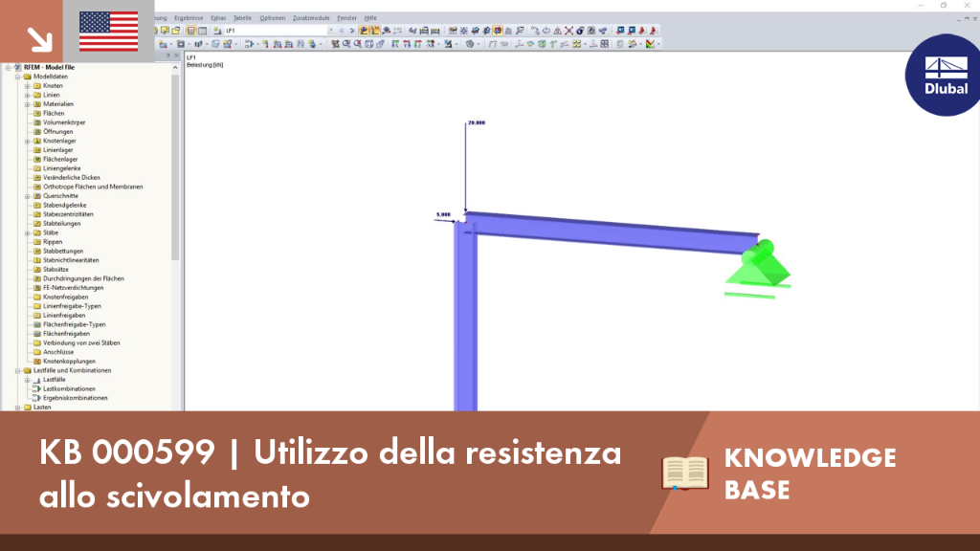Expand the Knoten tree node

(28, 86)
